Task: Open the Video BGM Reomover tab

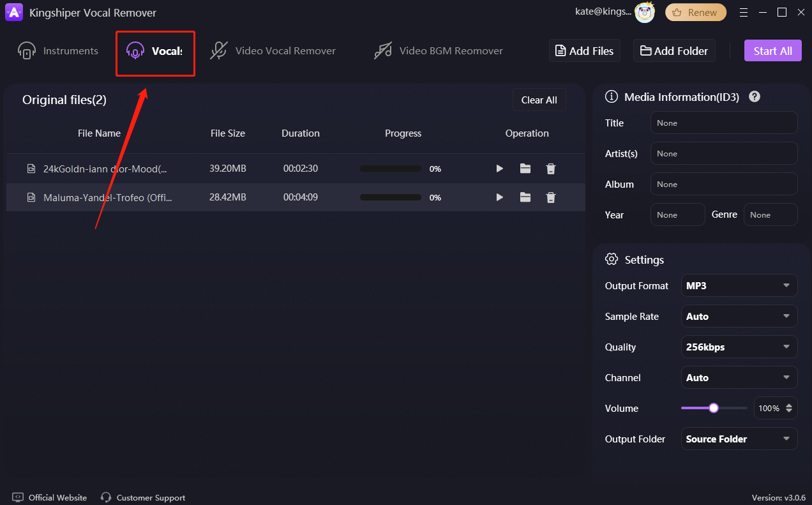Action: coord(439,51)
